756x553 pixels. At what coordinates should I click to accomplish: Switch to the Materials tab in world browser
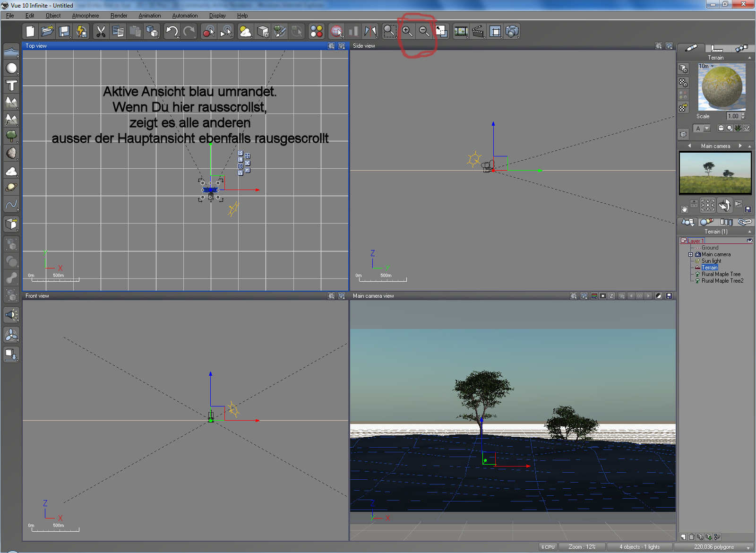tap(707, 222)
